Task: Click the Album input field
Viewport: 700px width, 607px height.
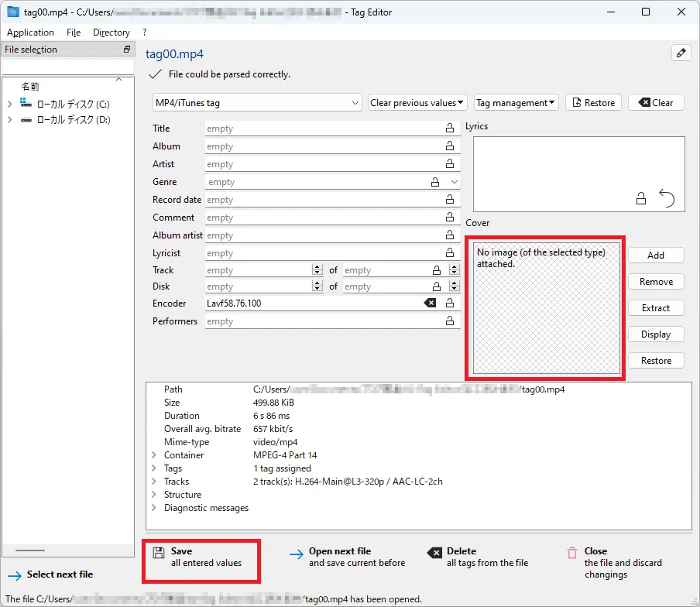Action: tap(324, 146)
